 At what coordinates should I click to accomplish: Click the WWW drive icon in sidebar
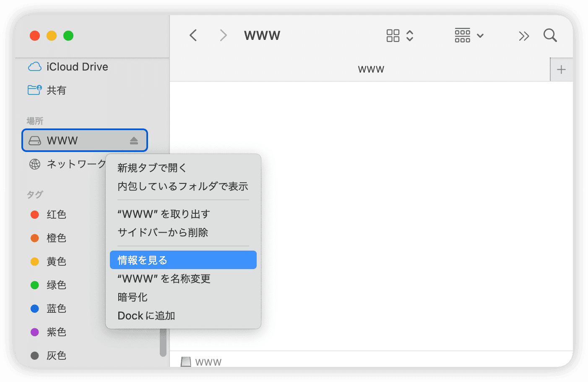pos(35,141)
